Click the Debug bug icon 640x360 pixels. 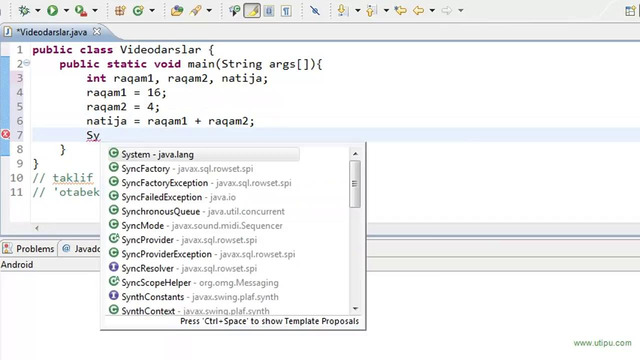click(x=24, y=10)
